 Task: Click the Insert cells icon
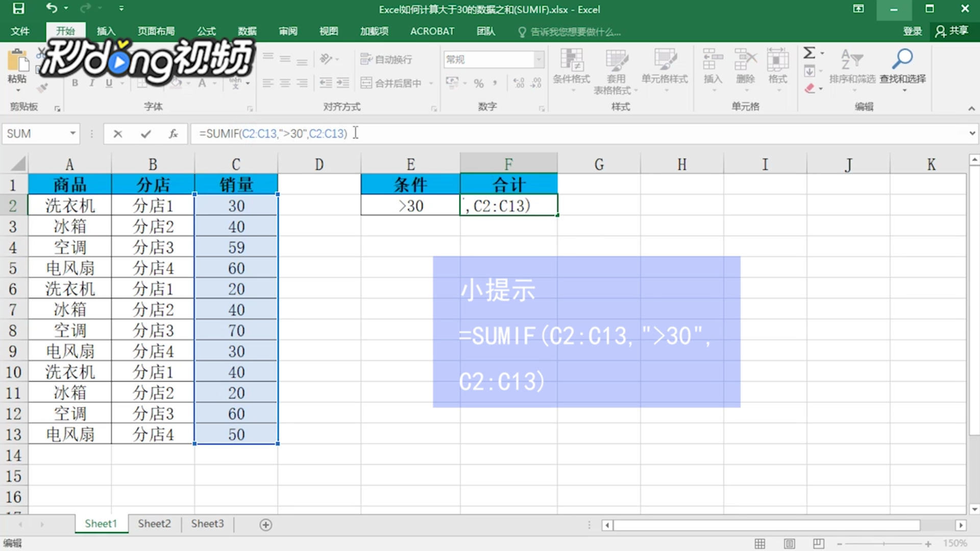click(713, 60)
